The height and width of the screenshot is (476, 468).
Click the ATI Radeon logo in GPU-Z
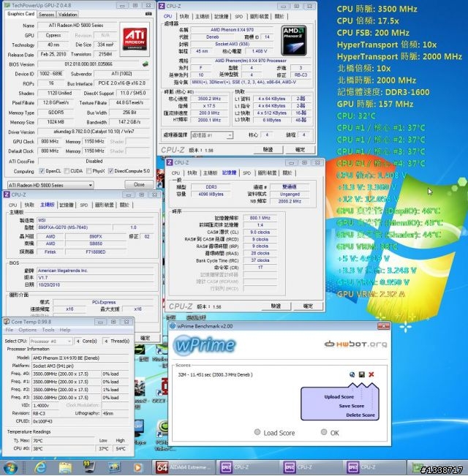click(135, 39)
